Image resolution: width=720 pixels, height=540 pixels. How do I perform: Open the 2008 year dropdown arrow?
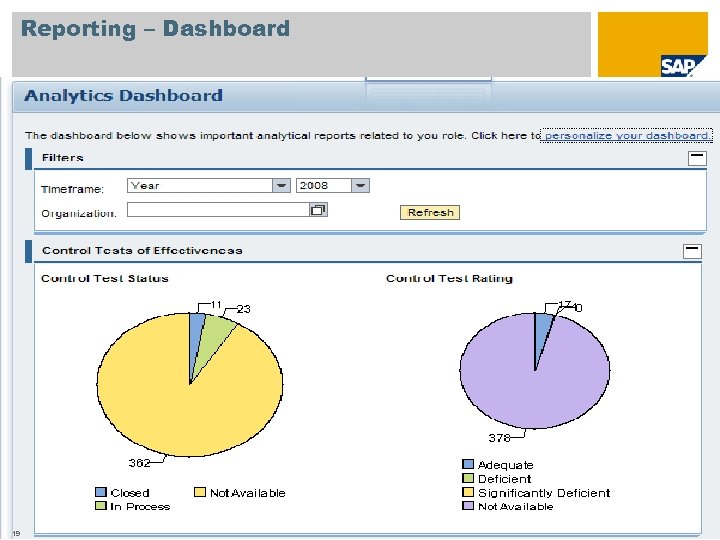point(360,186)
